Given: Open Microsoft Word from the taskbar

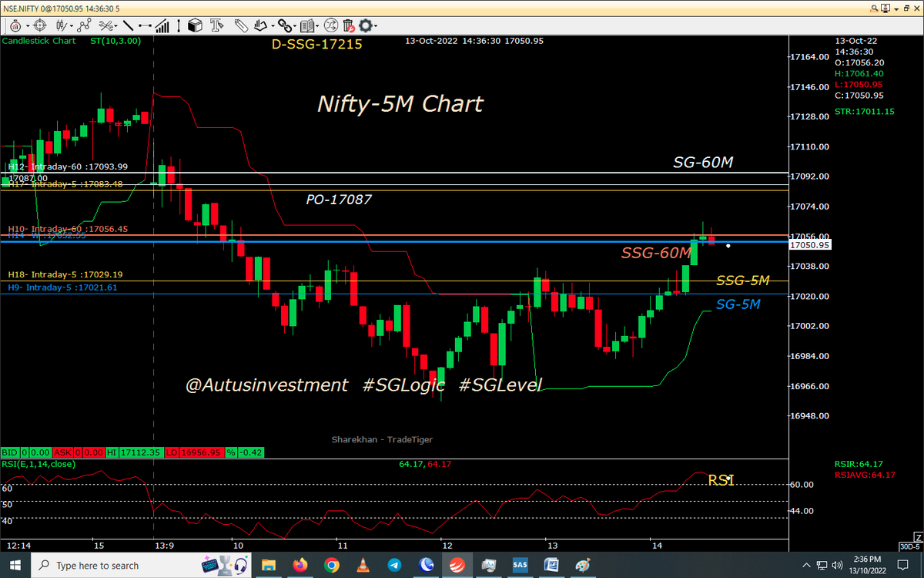Looking at the screenshot, I should click(551, 565).
